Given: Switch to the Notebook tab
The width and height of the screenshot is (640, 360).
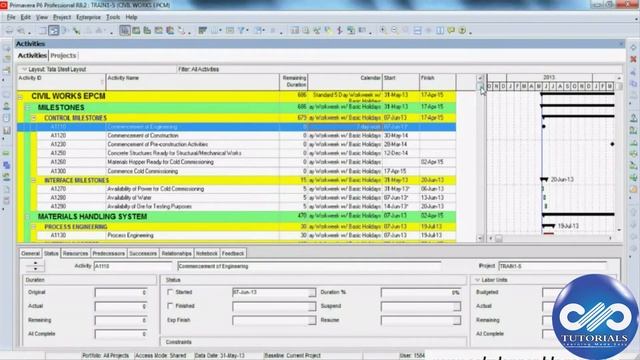Looking at the screenshot, I should (x=207, y=253).
